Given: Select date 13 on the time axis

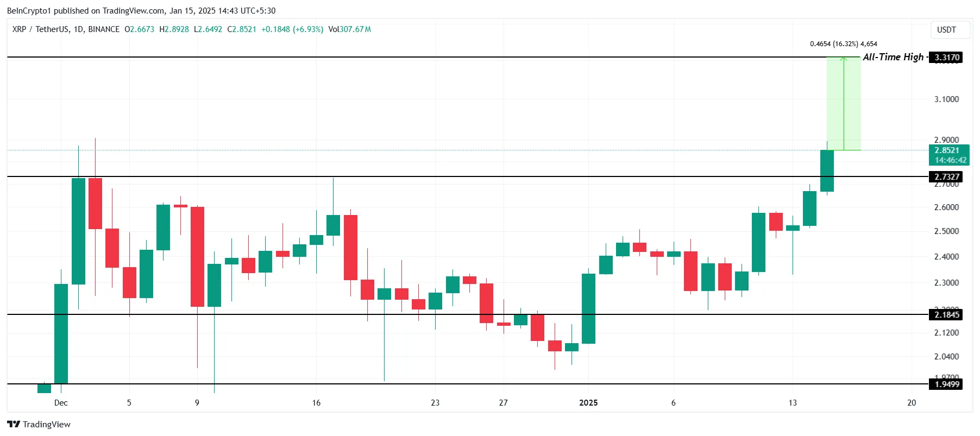Looking at the screenshot, I should click(793, 403).
